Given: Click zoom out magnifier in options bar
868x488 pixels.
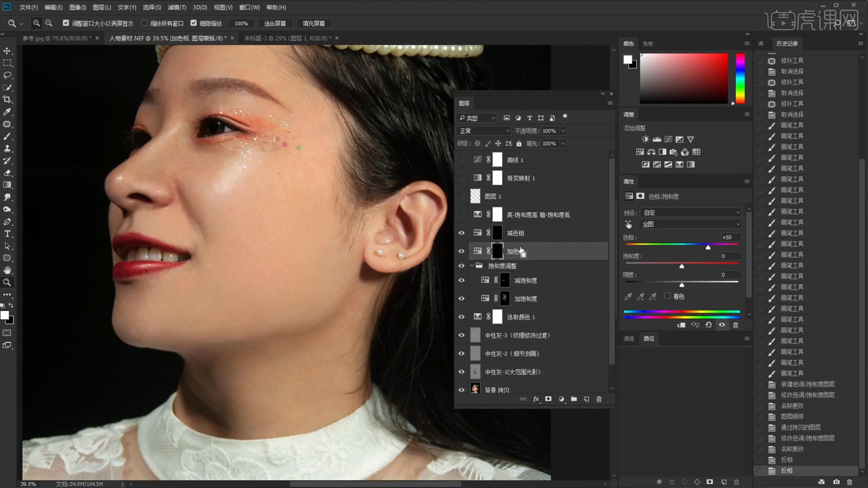Looking at the screenshot, I should [x=49, y=23].
